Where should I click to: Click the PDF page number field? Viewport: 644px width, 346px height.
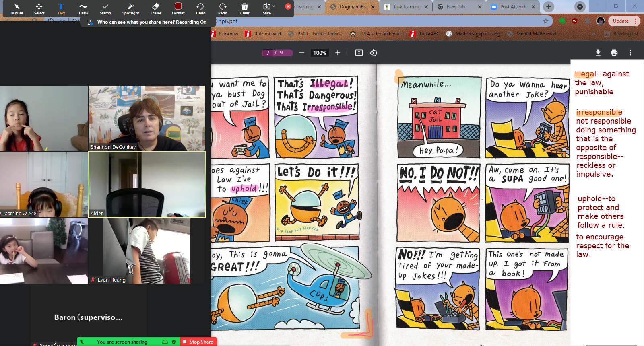tap(268, 53)
